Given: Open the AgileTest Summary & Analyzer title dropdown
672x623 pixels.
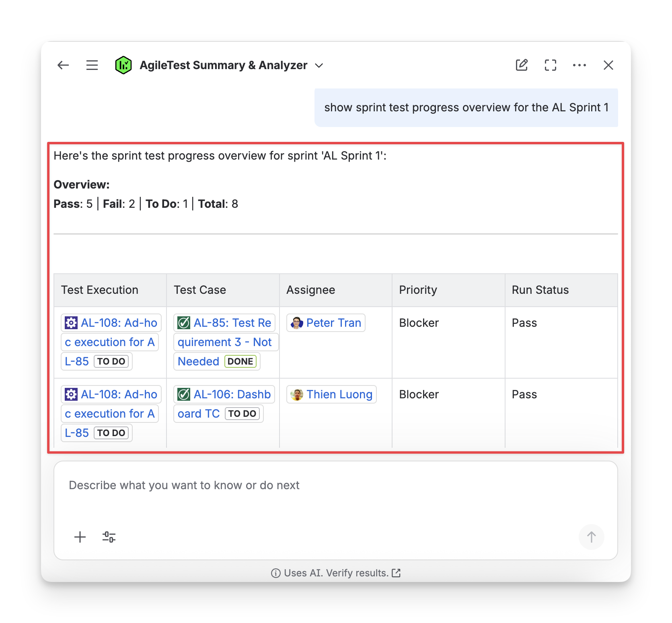Looking at the screenshot, I should [x=223, y=65].
